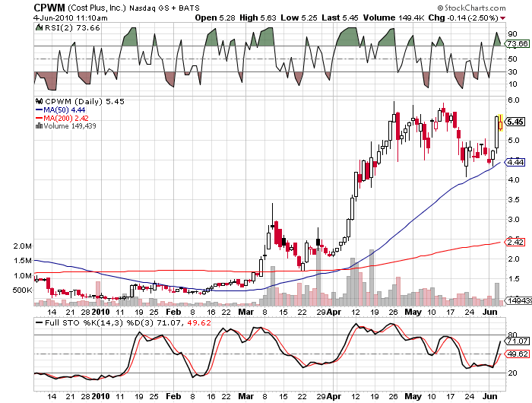This screenshot has width=532, height=403.
Task: Click the 2.42 MA(200) price tag
Action: (x=515, y=242)
